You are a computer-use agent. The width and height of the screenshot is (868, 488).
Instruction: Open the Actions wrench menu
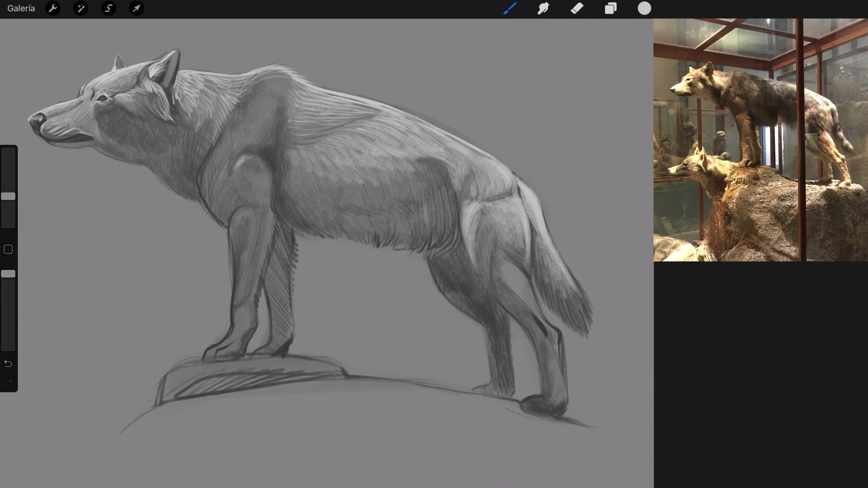tap(53, 8)
